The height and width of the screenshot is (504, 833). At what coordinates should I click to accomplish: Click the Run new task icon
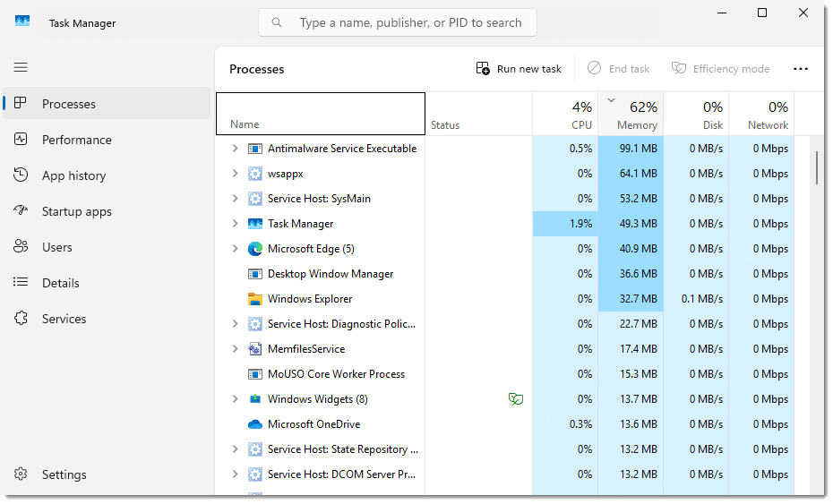tap(483, 69)
